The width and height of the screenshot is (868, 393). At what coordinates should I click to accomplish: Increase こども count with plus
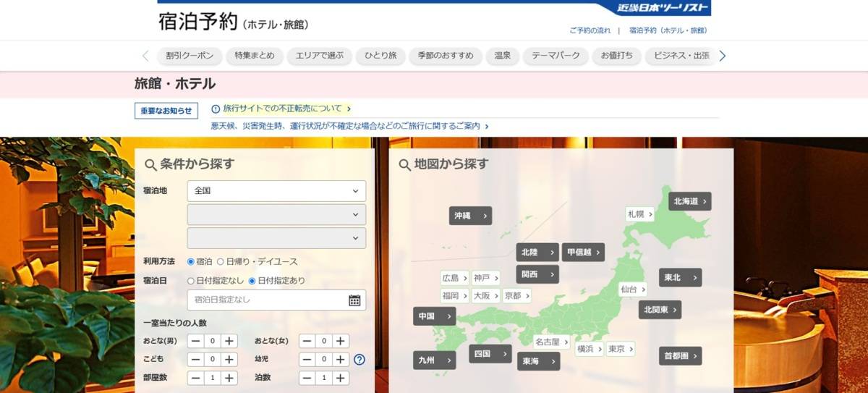[x=229, y=359]
